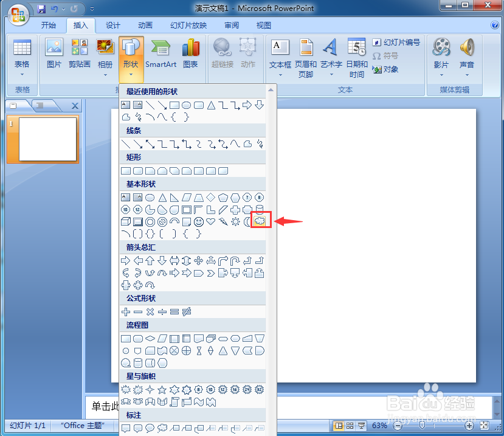Open the Office button menu

18,15
